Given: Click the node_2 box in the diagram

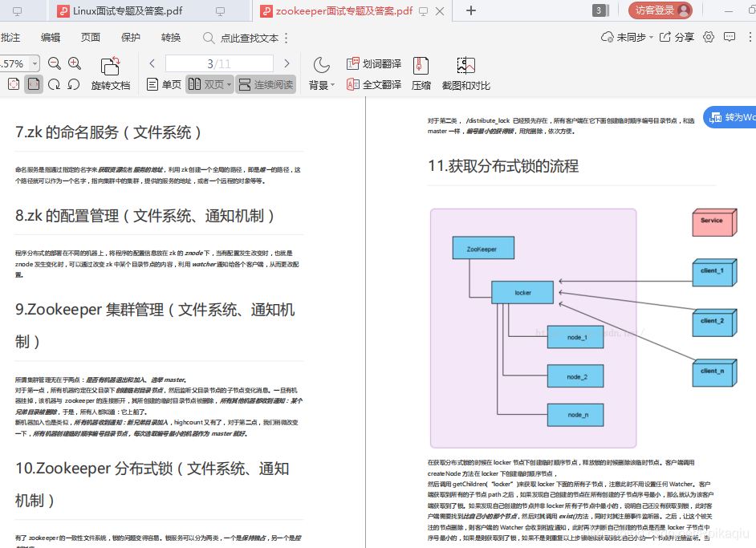Looking at the screenshot, I should [x=575, y=376].
